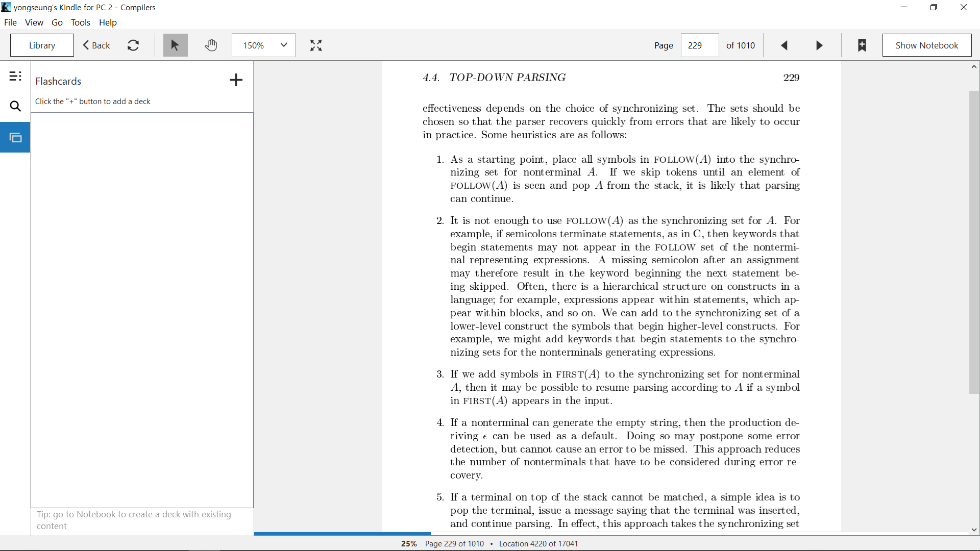
Task: Click the Notebook tip text at panel bottom
Action: pos(134,520)
